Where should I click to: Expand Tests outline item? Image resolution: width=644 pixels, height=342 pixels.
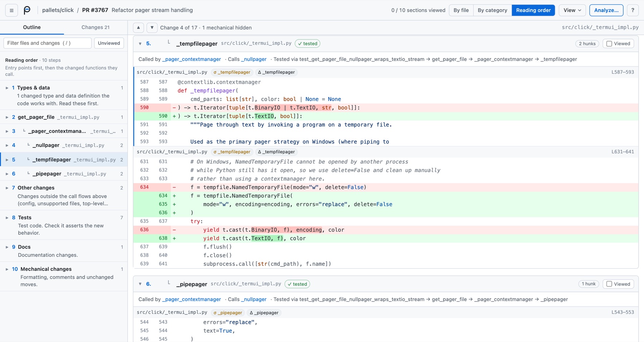tap(7, 218)
